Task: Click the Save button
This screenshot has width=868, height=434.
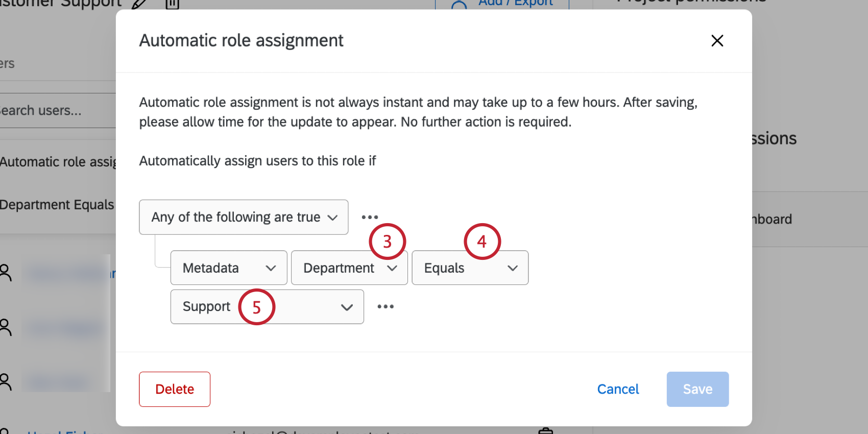Action: pos(697,389)
